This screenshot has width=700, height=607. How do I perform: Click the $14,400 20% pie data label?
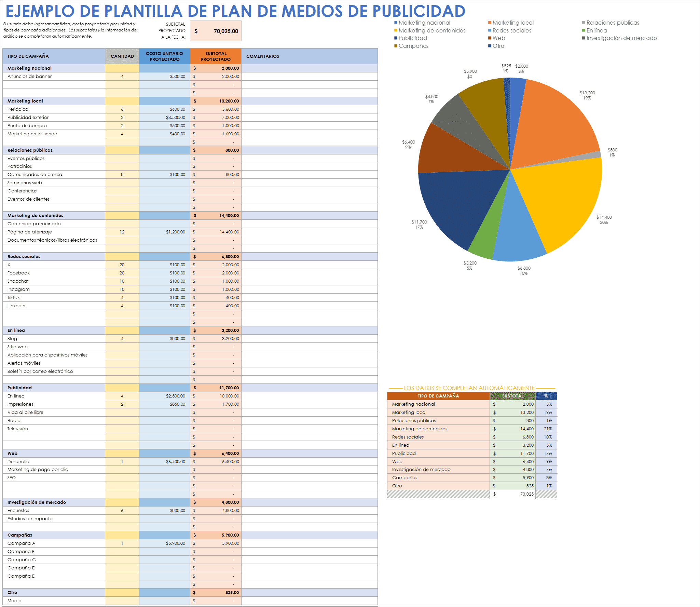click(604, 220)
